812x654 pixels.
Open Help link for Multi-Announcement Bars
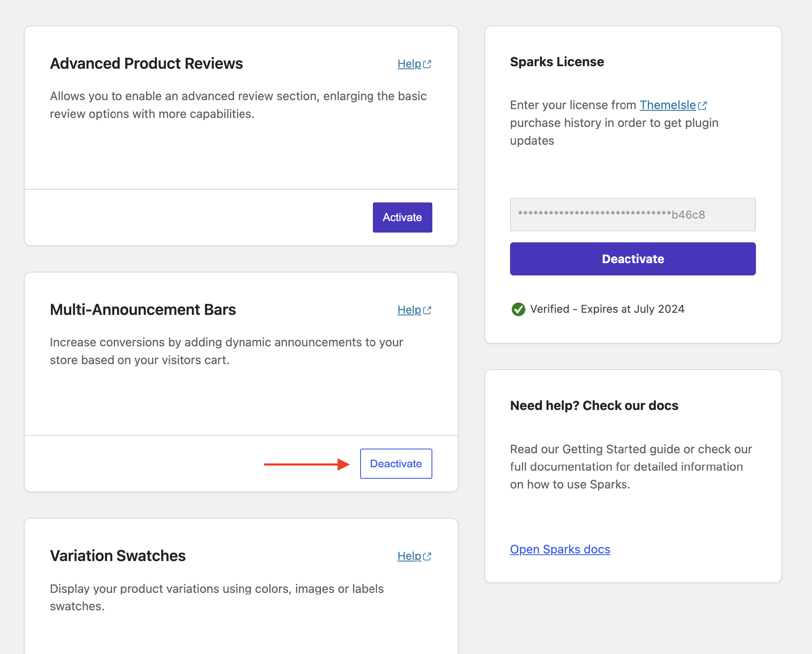click(414, 310)
